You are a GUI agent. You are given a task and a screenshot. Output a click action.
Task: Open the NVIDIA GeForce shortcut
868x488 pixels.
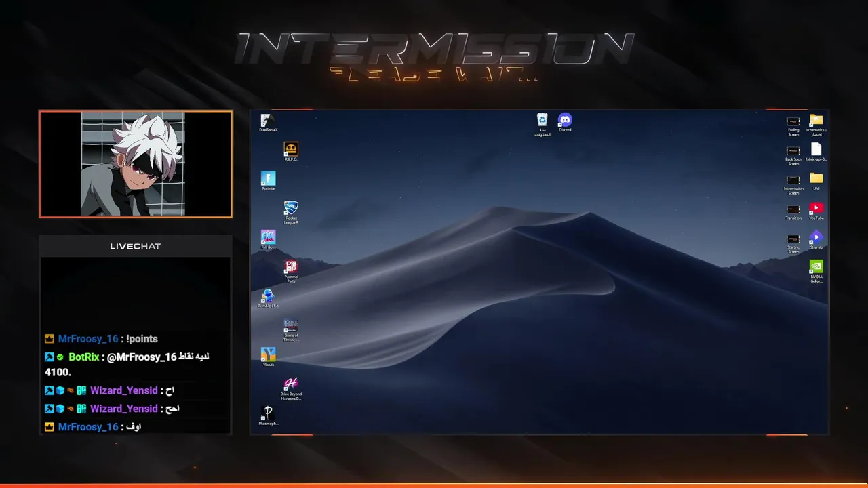(816, 272)
